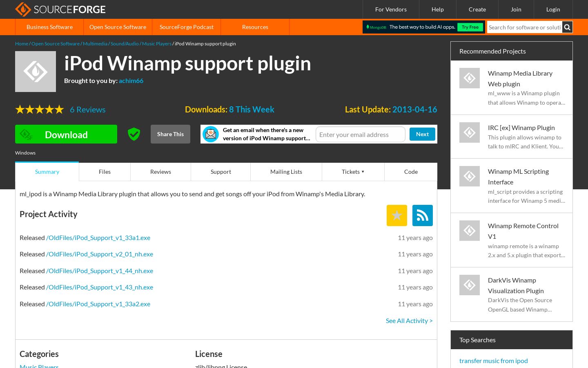This screenshot has height=368, width=588.
Task: Click the Home breadcrumb link
Action: 22,44
